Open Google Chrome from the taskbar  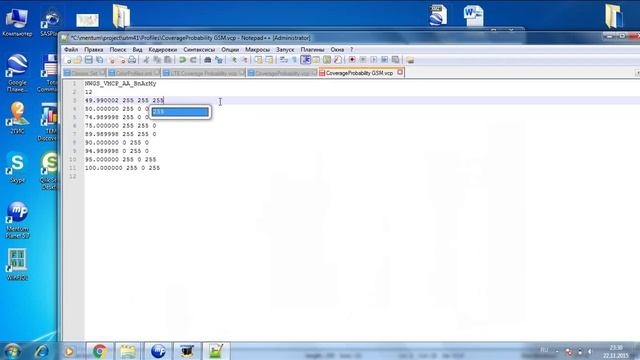click(x=100, y=351)
